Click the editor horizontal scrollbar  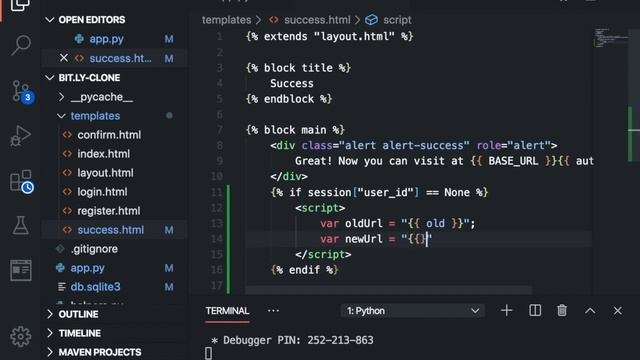(389, 290)
